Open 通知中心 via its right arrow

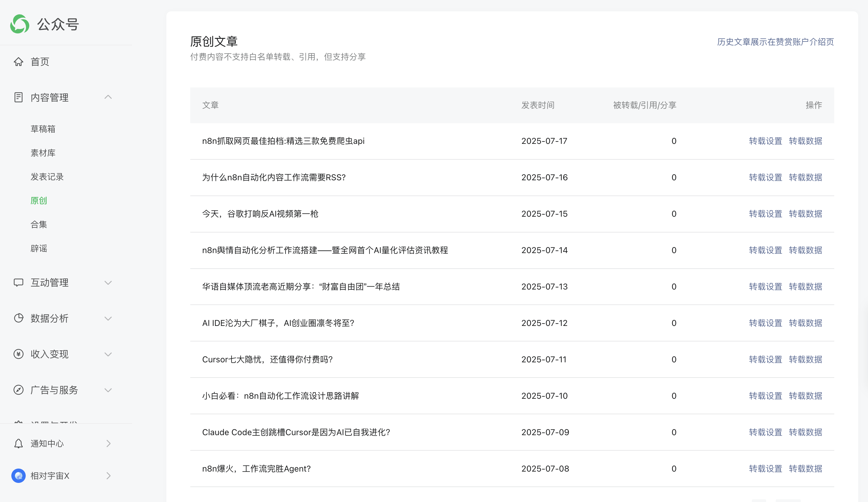tap(108, 443)
